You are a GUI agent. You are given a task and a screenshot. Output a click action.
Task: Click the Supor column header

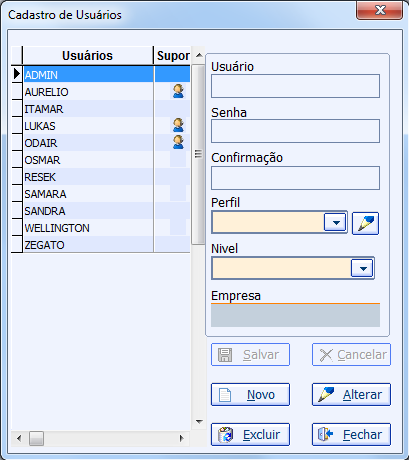[x=173, y=55]
